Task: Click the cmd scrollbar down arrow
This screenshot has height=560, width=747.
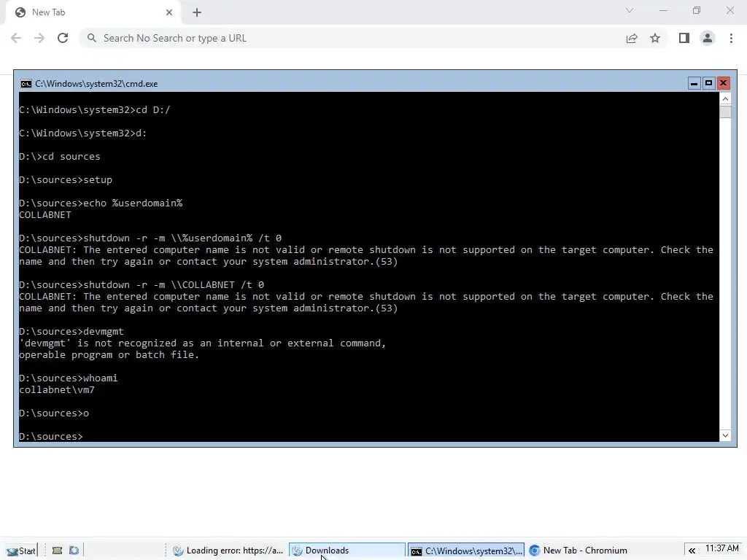Action: pos(725,435)
